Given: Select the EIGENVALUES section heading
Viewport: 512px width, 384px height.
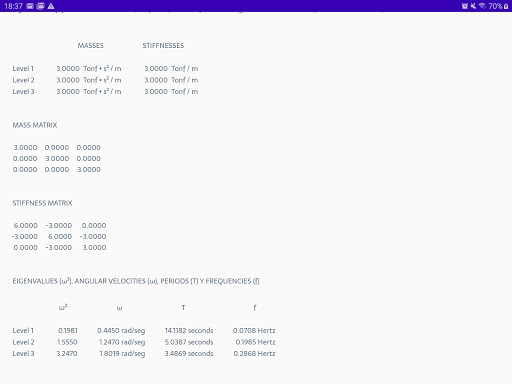Looking at the screenshot, I should (x=136, y=281).
